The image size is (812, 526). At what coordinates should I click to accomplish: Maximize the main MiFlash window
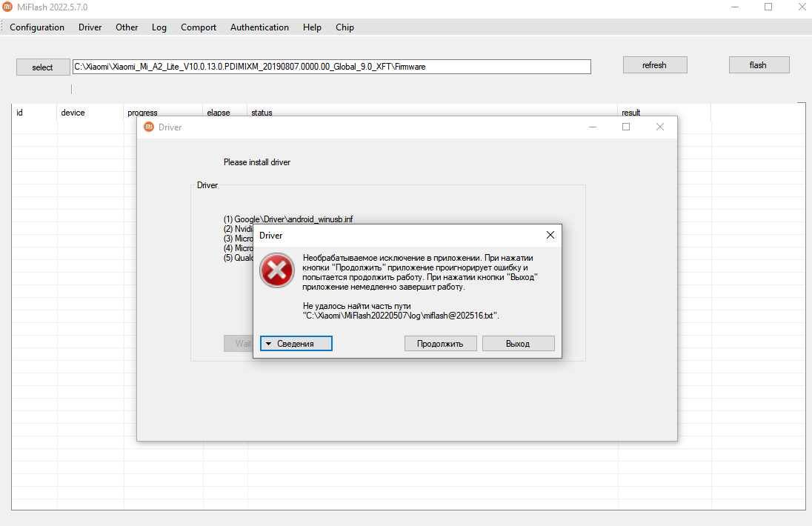pos(768,7)
